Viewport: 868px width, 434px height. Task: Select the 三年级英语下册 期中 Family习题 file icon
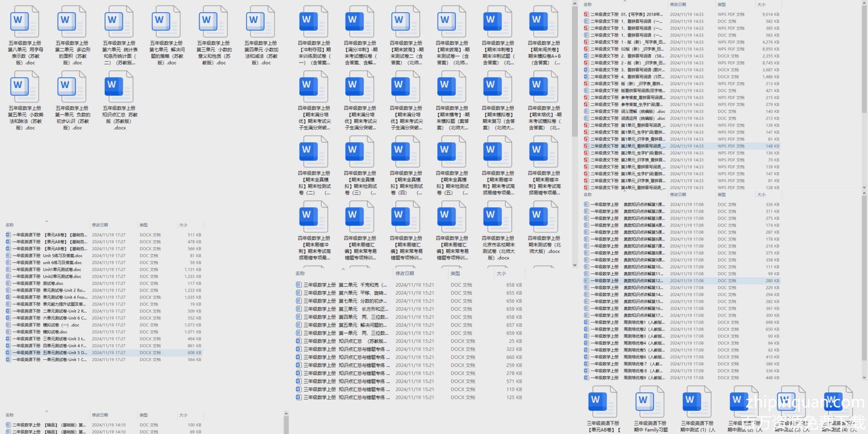650,401
